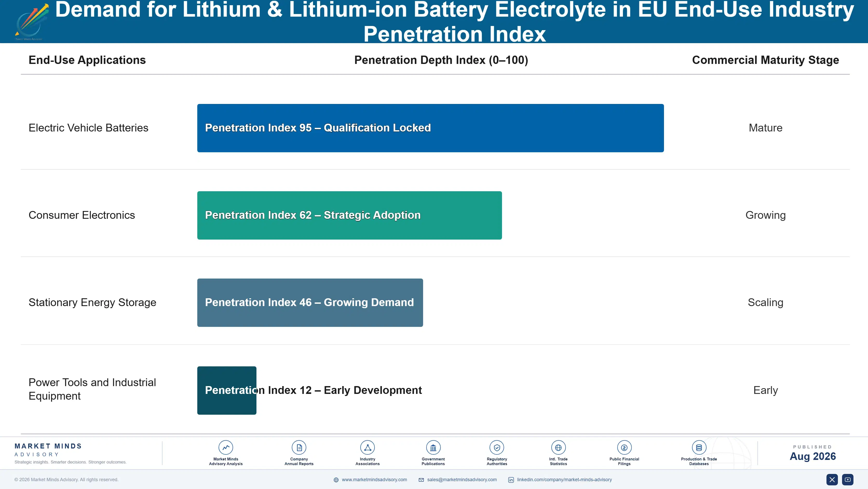Click the Industry Associations network icon
The image size is (868, 489).
tap(368, 447)
